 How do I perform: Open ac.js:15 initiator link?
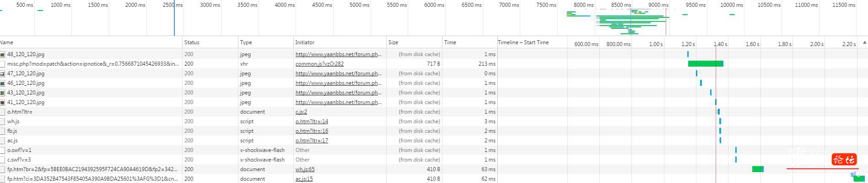[304, 179]
